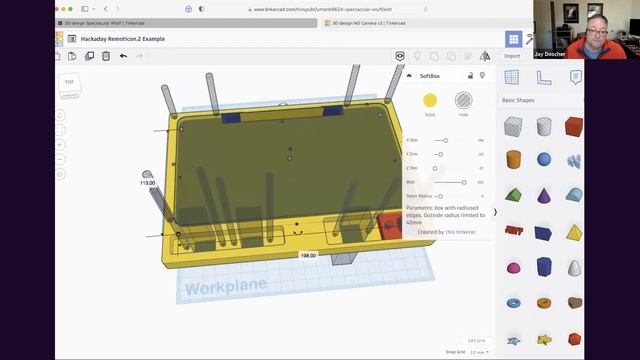Pick the dark blue Wedge shape
Viewport: 640px width, 360px height.
coord(544,233)
